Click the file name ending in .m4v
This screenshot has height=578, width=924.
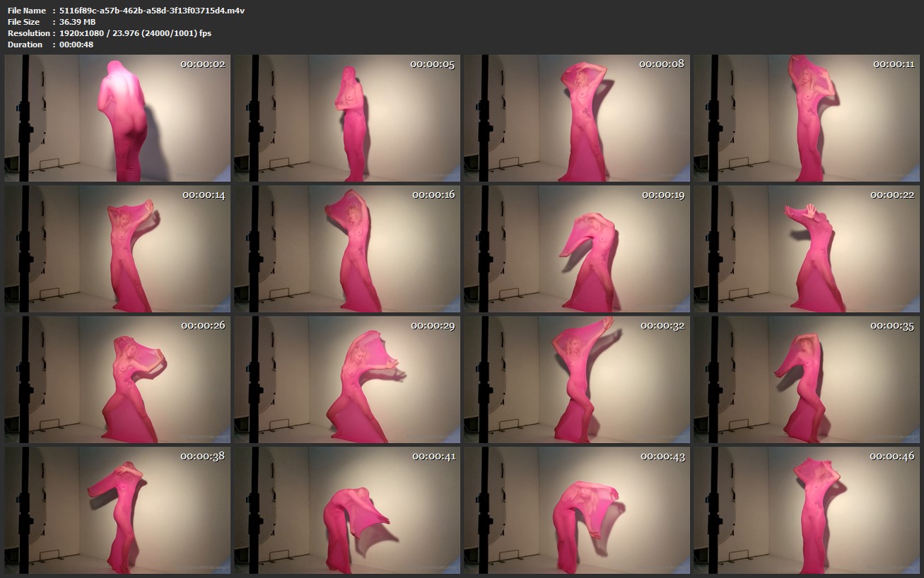pyautogui.click(x=152, y=11)
